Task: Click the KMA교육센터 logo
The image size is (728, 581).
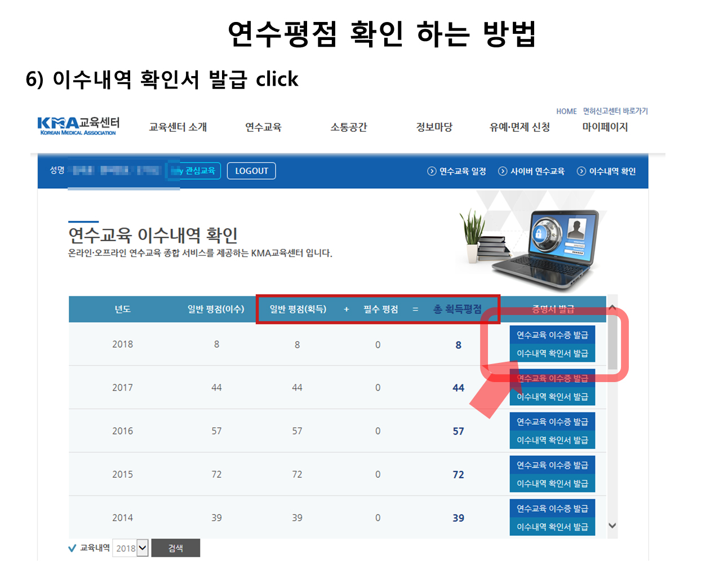Action: 78,125
